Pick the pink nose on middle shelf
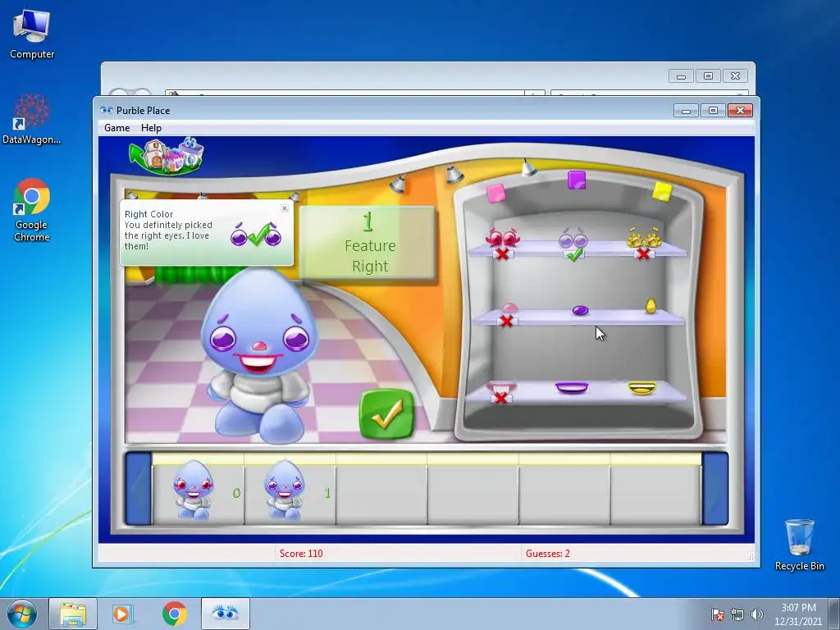Screen dimensions: 840x630 pos(509,309)
